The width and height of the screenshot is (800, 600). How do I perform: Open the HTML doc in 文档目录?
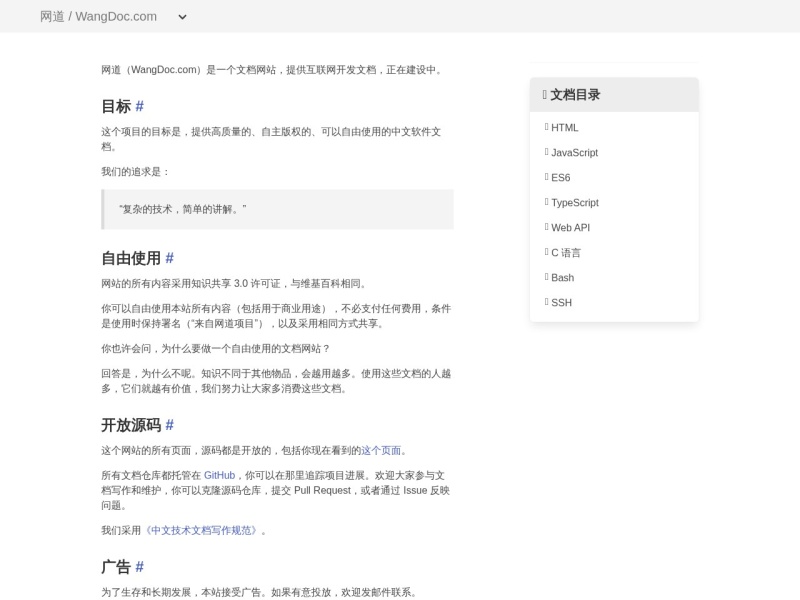point(564,128)
